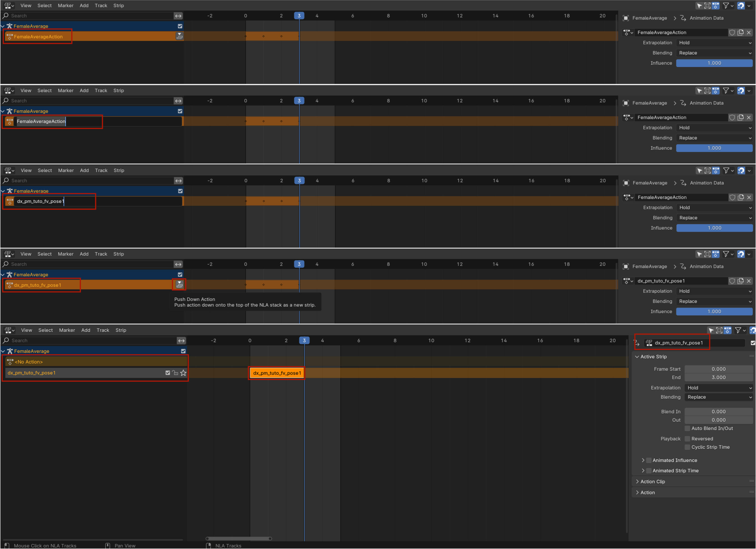Viewport: 756px width, 549px height.
Task: Open the Extrapolation dropdown under Active Strip
Action: (x=718, y=388)
